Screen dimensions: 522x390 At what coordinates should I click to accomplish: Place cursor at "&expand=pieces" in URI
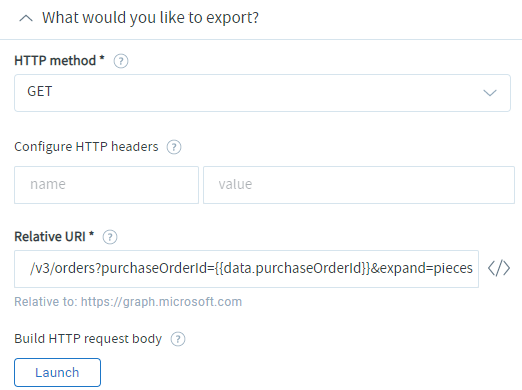(x=422, y=268)
